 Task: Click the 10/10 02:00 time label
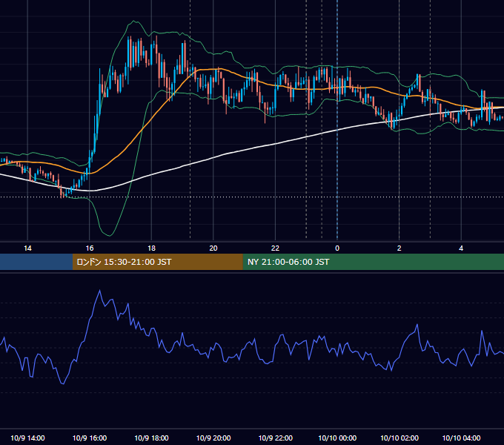pos(399,438)
